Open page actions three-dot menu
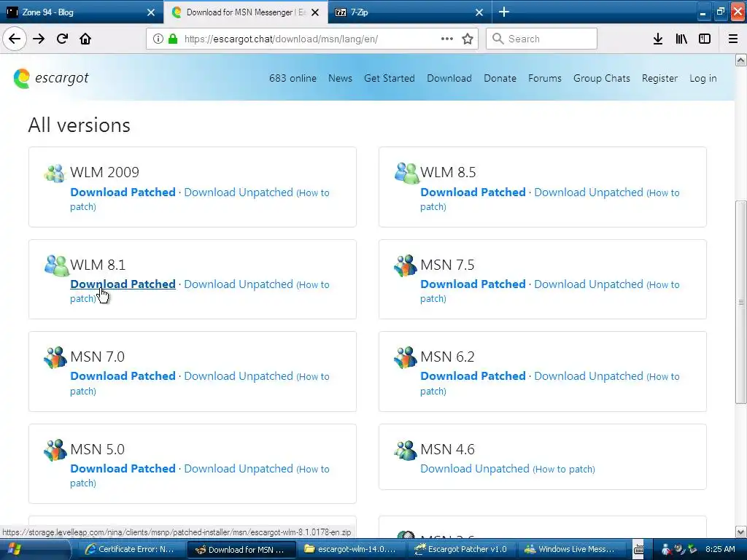 [x=447, y=39]
